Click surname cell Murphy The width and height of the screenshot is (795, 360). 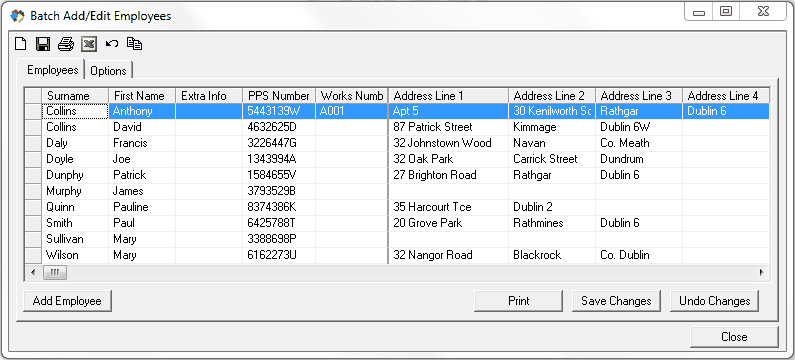(75, 191)
